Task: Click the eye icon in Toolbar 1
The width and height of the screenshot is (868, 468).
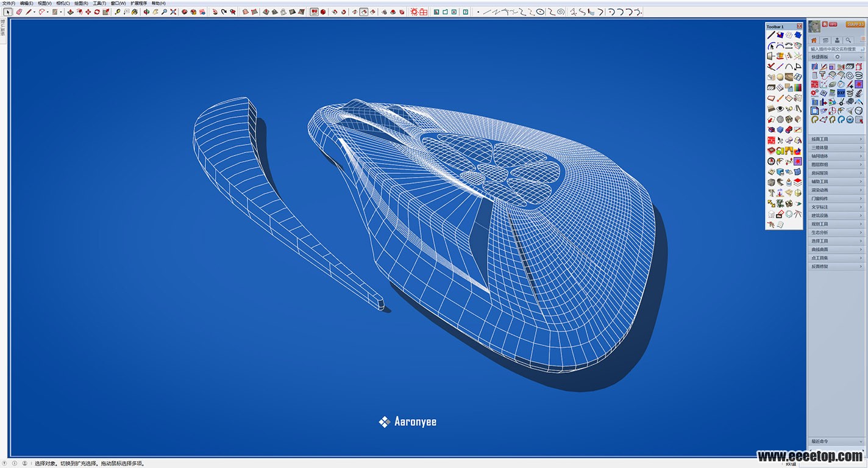Action: pyautogui.click(x=780, y=109)
